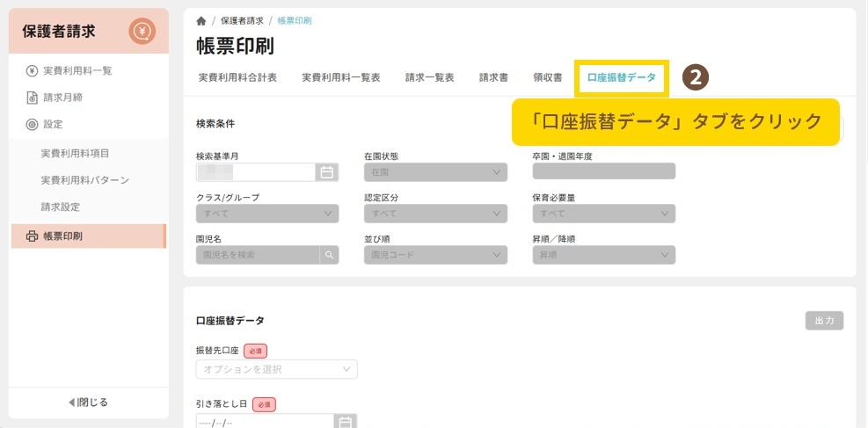
Task: Click the search magnifier beside 園児名 field
Action: (x=330, y=255)
